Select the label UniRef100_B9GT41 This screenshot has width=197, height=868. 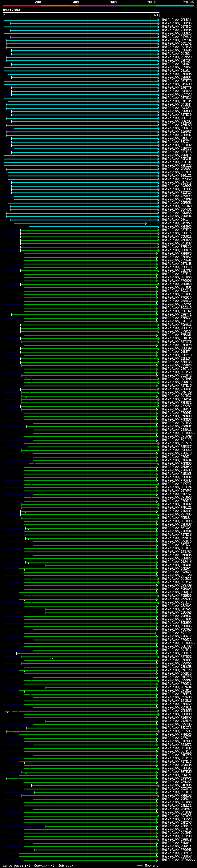click(x=177, y=314)
